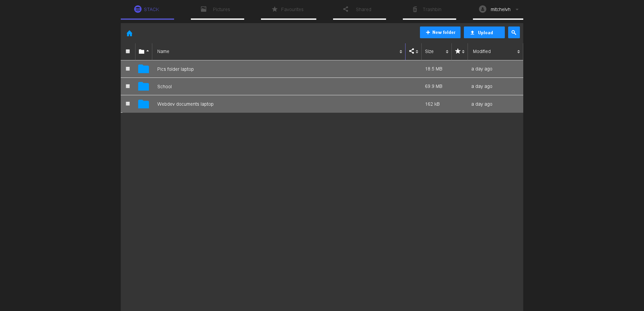The height and width of the screenshot is (311, 644).
Task: Click the home icon above the file list
Action: pyautogui.click(x=129, y=33)
